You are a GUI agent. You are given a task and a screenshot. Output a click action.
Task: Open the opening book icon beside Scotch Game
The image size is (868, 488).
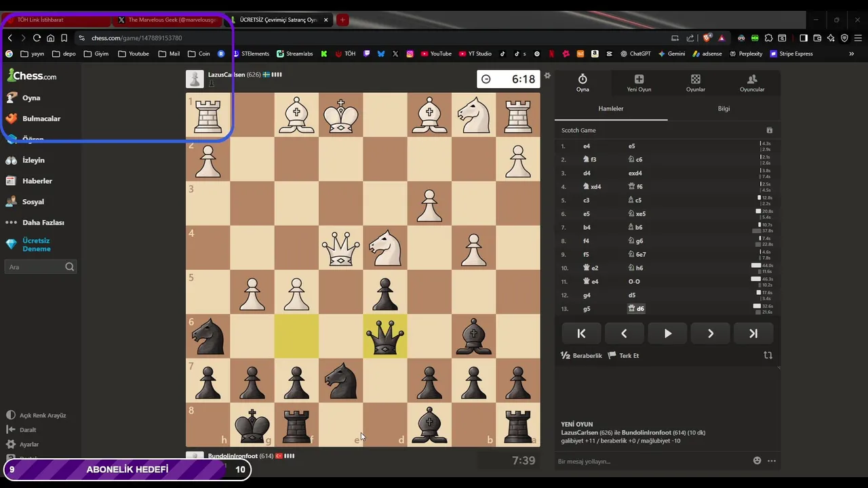(769, 130)
